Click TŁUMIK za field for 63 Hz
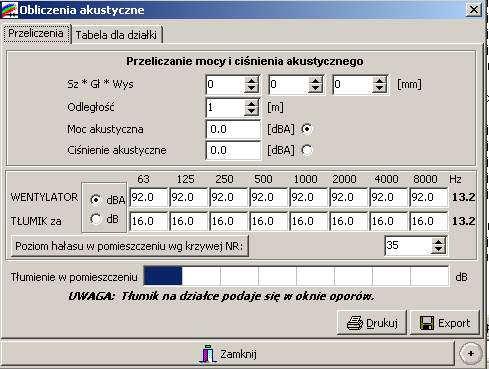This screenshot has width=489, height=369. pyautogui.click(x=149, y=221)
